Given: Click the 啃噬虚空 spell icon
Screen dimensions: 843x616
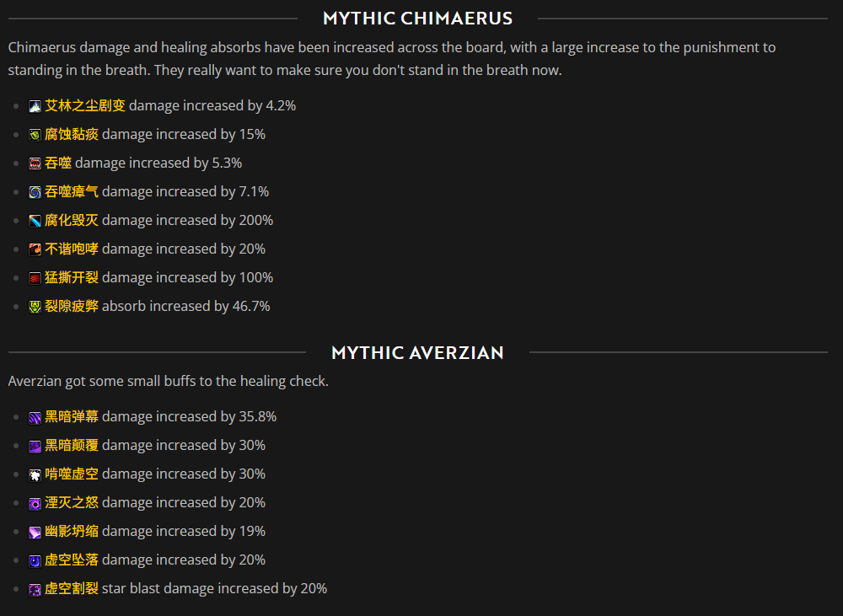Looking at the screenshot, I should pos(35,474).
